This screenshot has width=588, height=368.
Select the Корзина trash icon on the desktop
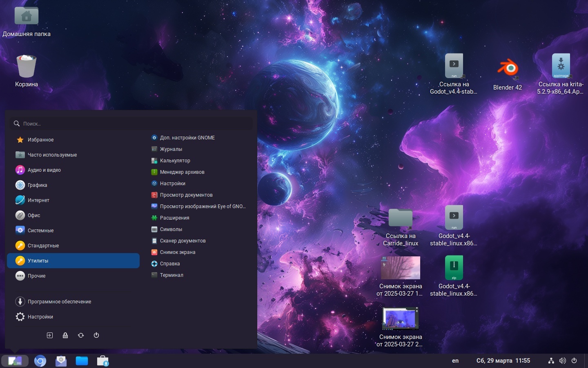(27, 71)
